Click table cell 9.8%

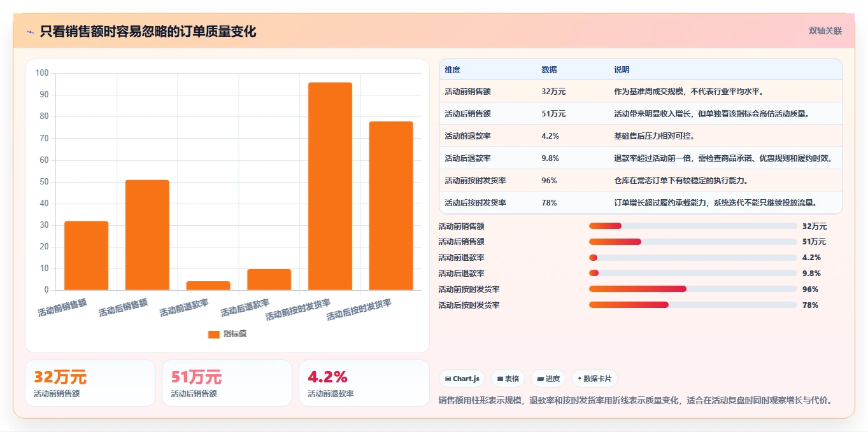click(550, 158)
